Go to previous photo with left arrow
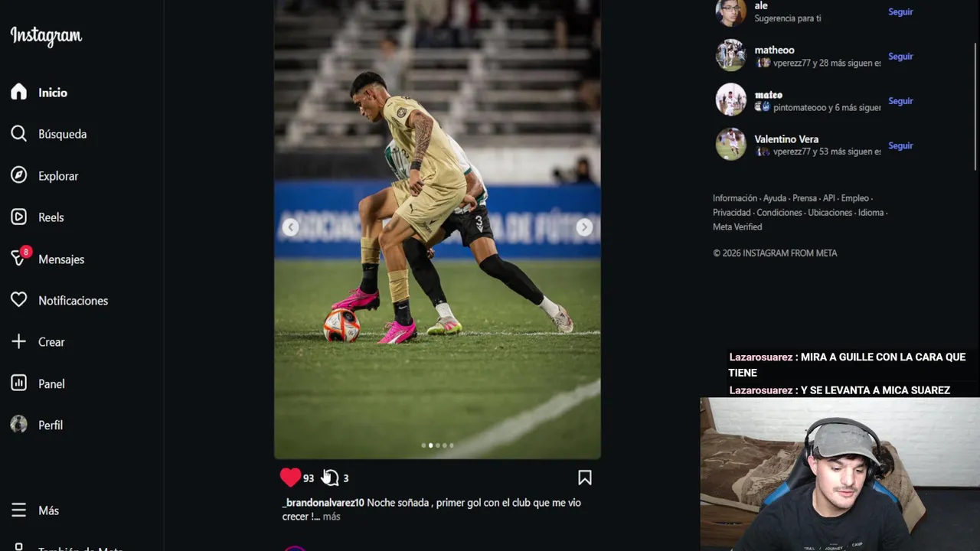 [x=290, y=227]
